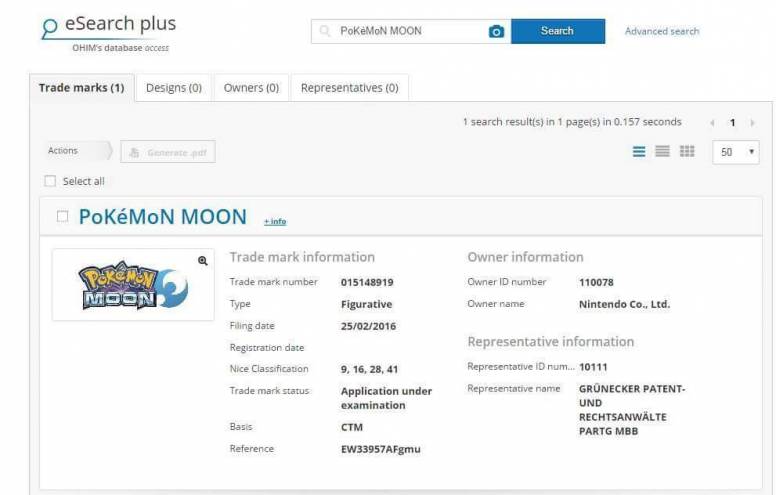Viewport: 776px width, 495px height.
Task: Go to next results page arrow
Action: pos(752,123)
